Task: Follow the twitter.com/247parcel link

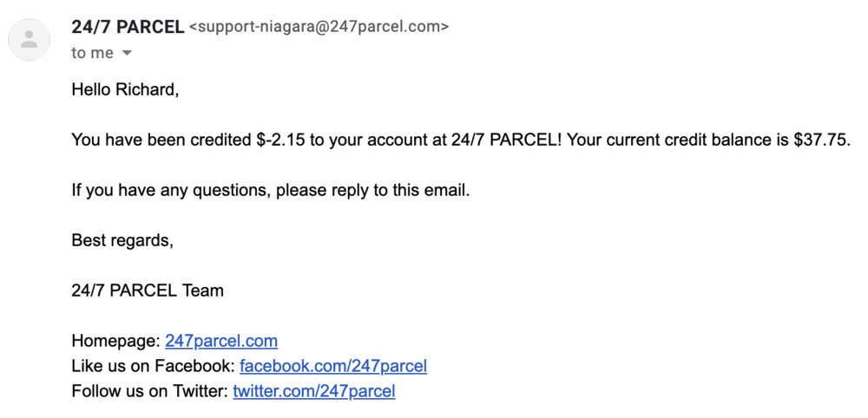Action: click(x=314, y=391)
